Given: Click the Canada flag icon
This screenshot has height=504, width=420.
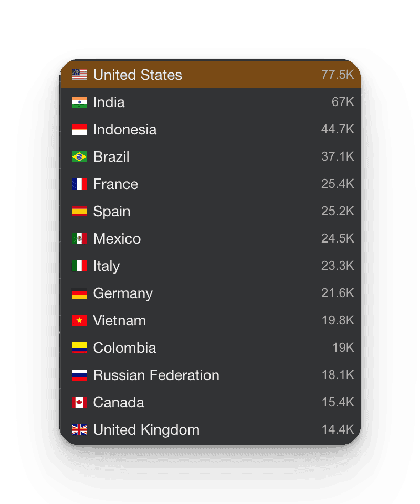Looking at the screenshot, I should (x=79, y=402).
